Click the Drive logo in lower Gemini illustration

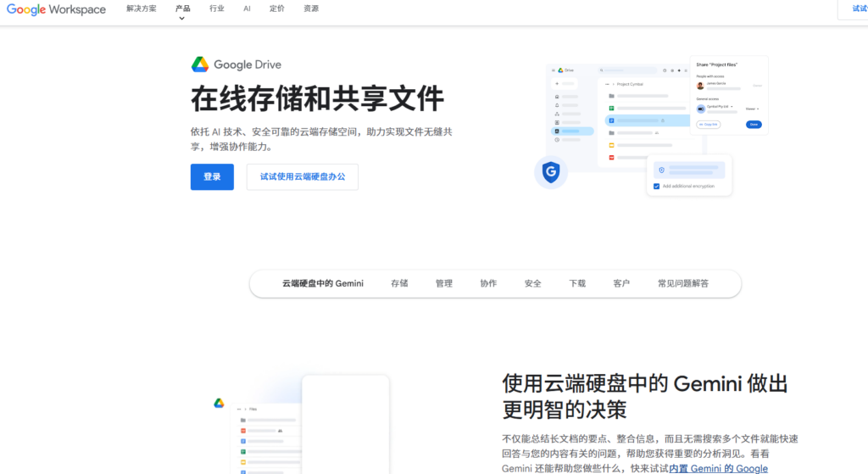click(219, 404)
